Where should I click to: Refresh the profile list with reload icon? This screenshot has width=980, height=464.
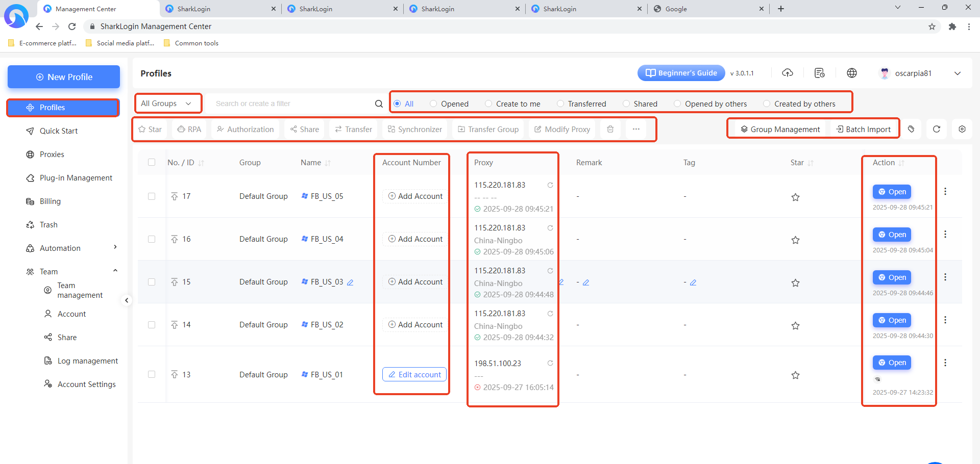[x=937, y=129]
